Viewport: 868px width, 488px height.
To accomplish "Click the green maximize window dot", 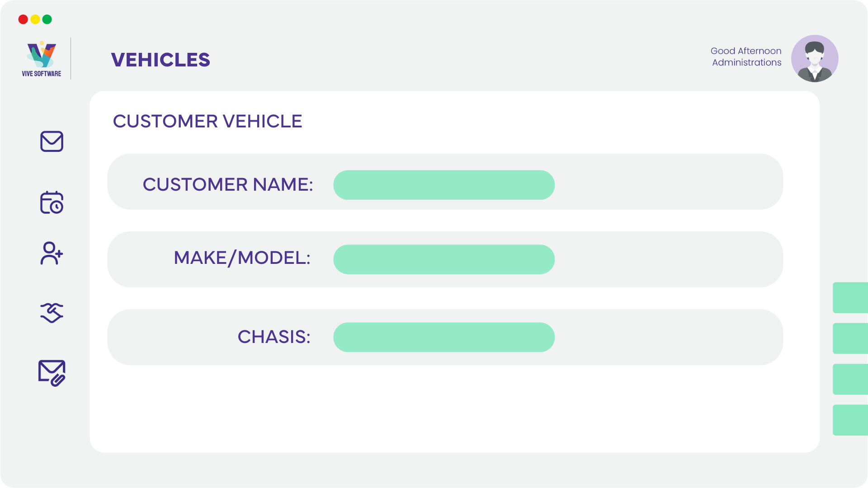I will [47, 19].
